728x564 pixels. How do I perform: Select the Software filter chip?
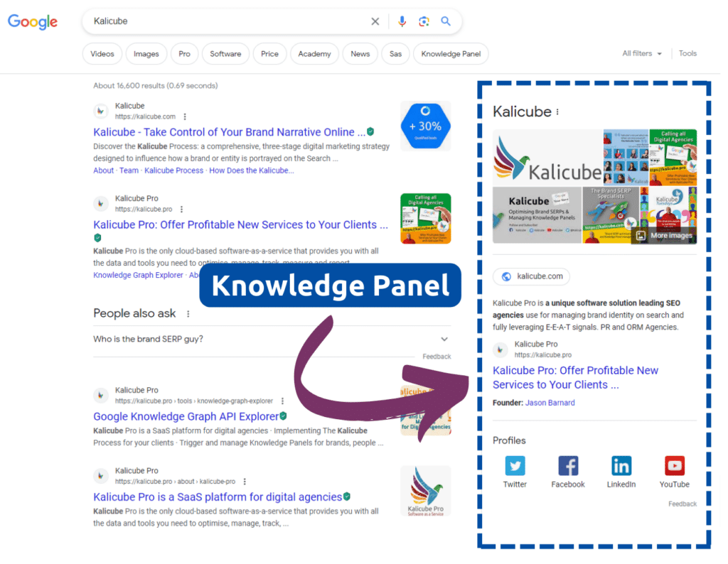[225, 54]
